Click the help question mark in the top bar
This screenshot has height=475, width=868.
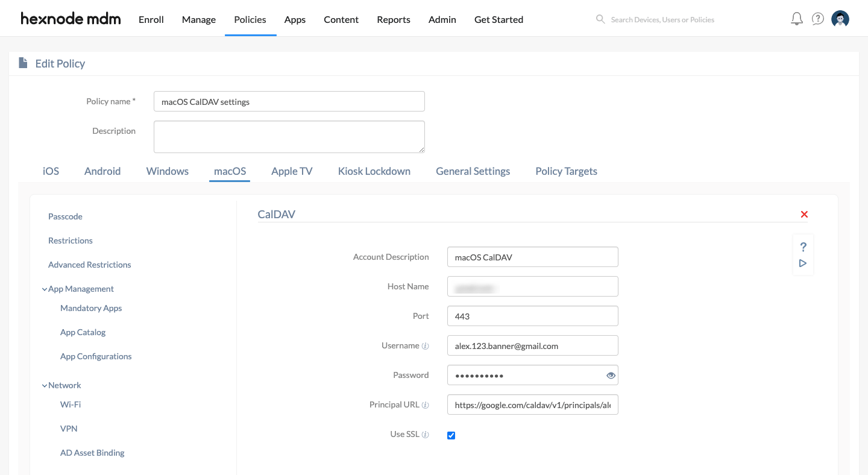point(818,19)
